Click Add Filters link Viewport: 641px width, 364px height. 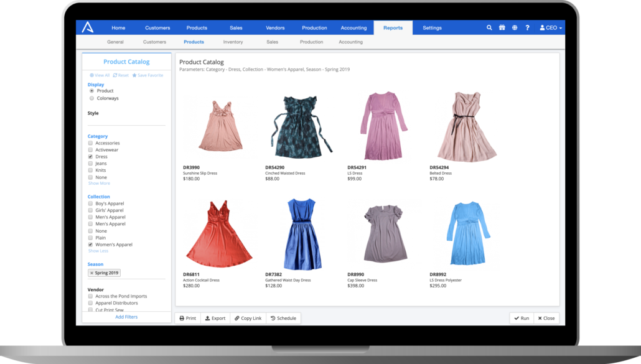(126, 317)
